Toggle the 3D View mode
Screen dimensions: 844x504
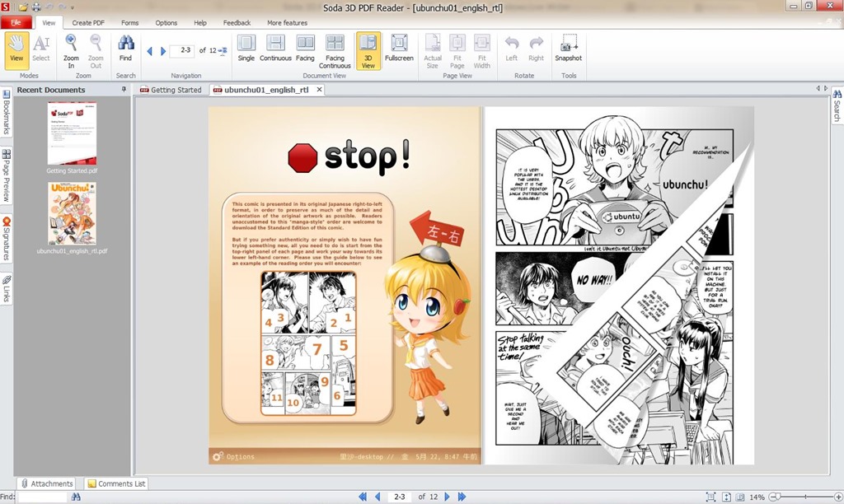pos(368,50)
